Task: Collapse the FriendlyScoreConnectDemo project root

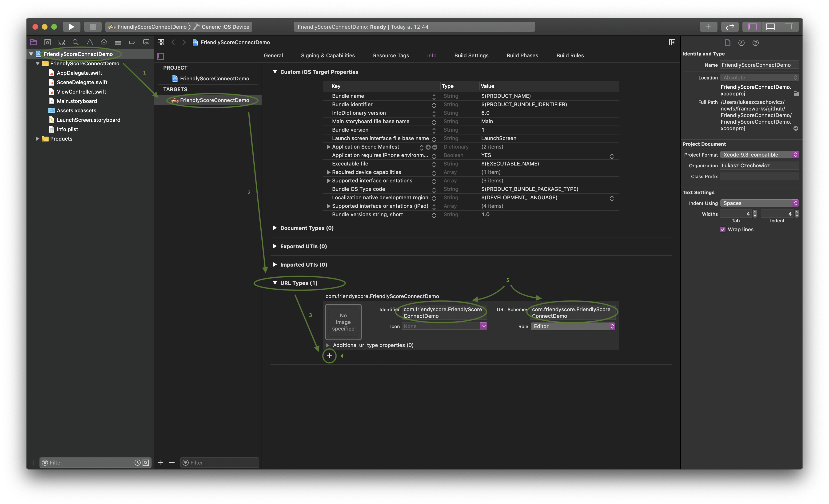Action: [x=31, y=54]
